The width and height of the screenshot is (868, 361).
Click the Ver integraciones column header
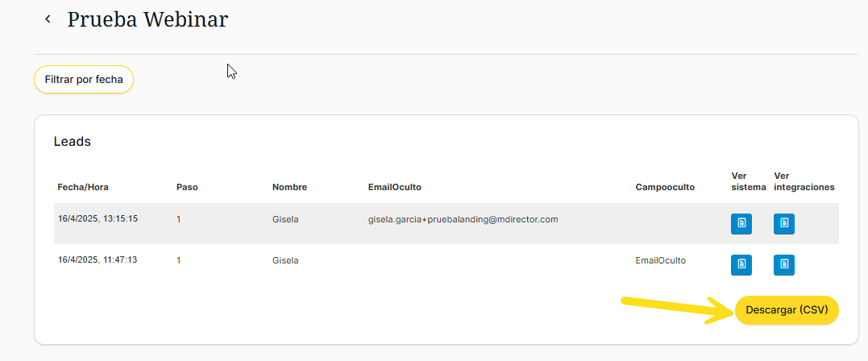point(804,181)
